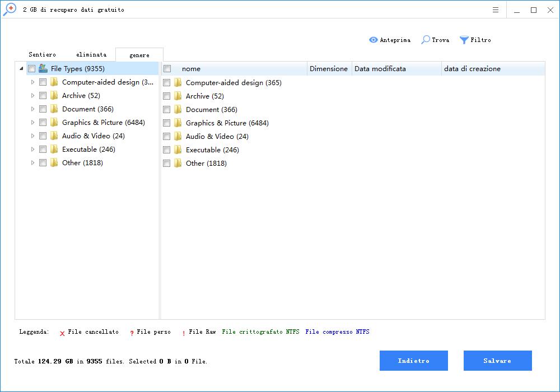Click the Anteprima eye icon
The width and height of the screenshot is (560, 392).
[x=374, y=40]
